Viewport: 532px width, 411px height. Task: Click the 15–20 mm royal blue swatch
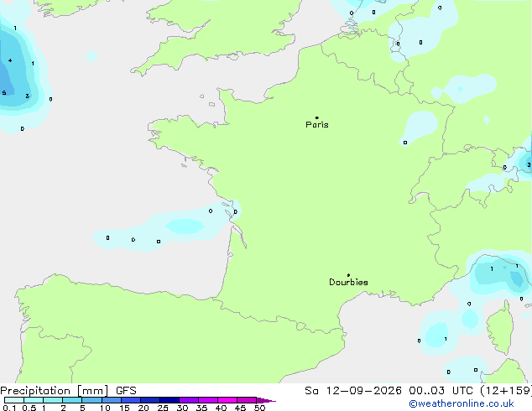(131, 400)
